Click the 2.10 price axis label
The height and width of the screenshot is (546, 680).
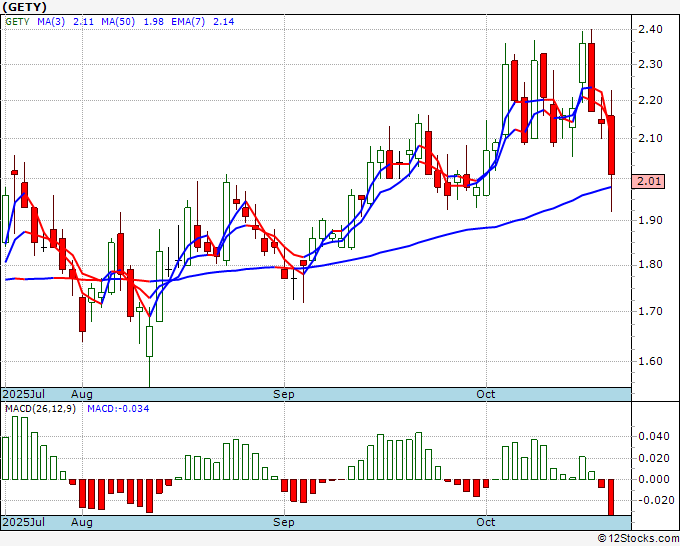650,138
